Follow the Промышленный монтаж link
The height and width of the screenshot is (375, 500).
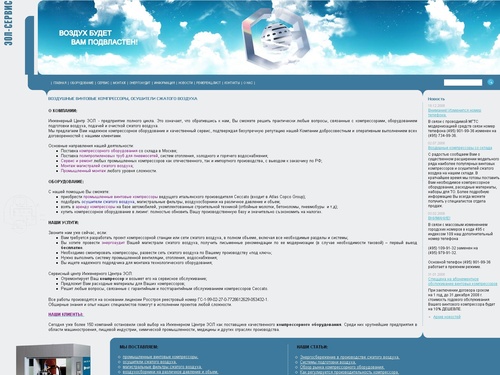coord(83,171)
